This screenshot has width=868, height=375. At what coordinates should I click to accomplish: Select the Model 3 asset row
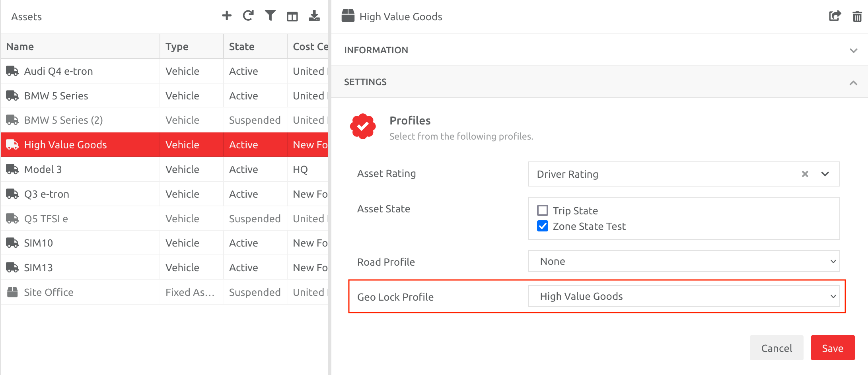pyautogui.click(x=43, y=169)
